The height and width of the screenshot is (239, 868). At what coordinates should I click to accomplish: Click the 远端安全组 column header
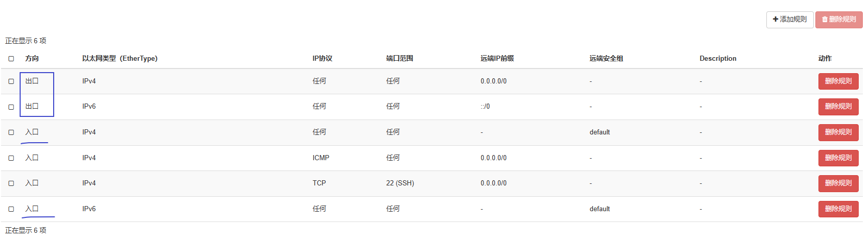click(606, 59)
